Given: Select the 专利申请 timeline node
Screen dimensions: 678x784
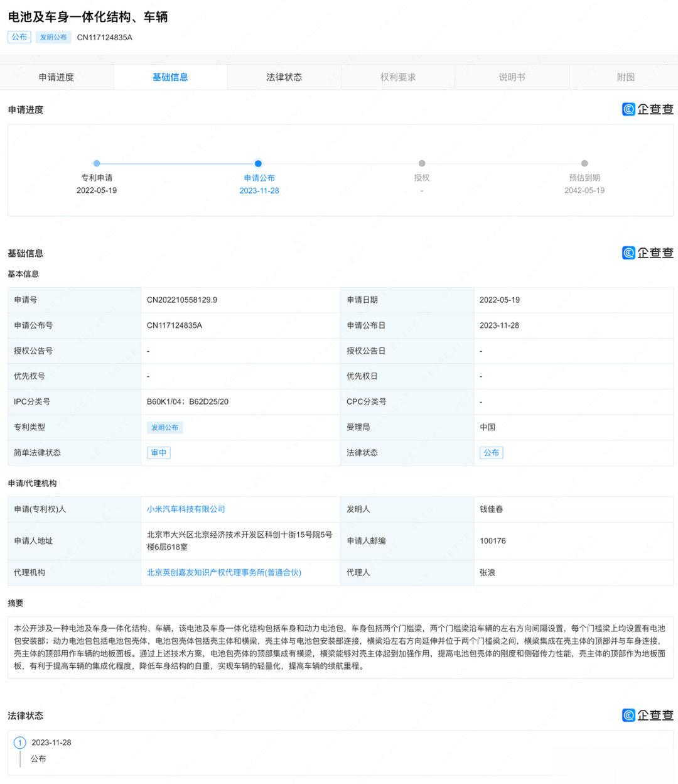Looking at the screenshot, I should coord(97,163).
